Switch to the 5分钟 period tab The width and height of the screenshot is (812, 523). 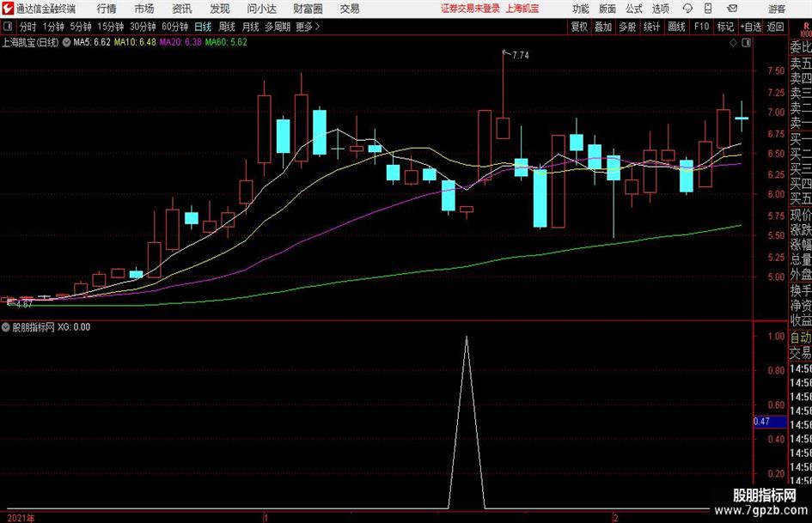pos(80,27)
